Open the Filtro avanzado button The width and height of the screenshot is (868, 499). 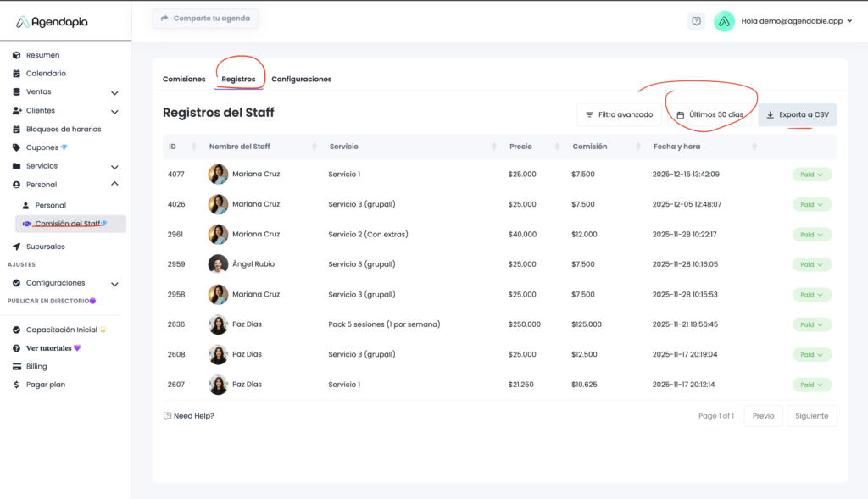pos(619,114)
